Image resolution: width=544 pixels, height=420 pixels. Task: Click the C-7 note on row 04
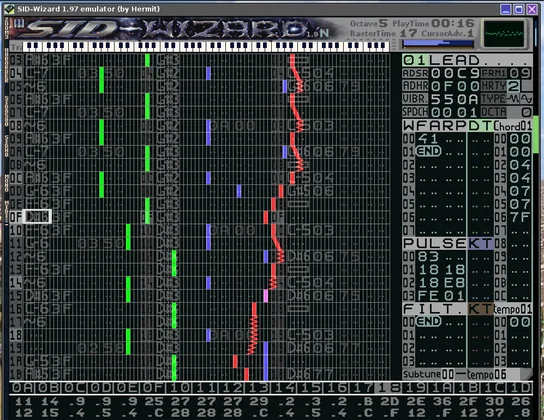pyautogui.click(x=37, y=73)
